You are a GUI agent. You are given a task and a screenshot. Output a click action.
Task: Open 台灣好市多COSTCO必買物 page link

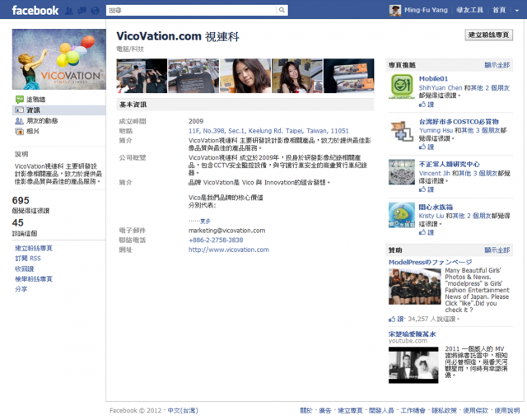[459, 122]
